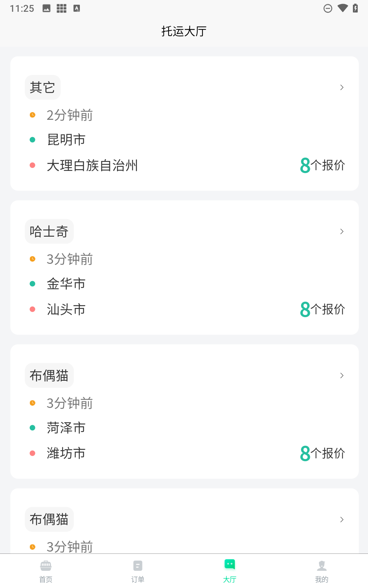Open the 首页 home icon

click(46, 565)
